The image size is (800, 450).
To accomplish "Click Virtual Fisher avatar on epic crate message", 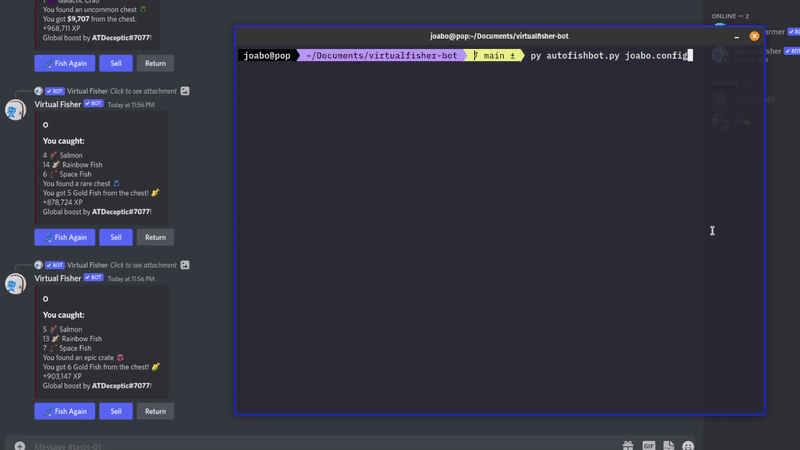I will pyautogui.click(x=15, y=284).
